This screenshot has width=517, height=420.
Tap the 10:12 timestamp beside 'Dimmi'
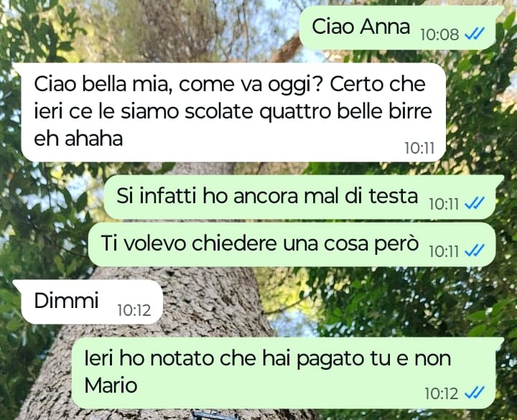[134, 310]
